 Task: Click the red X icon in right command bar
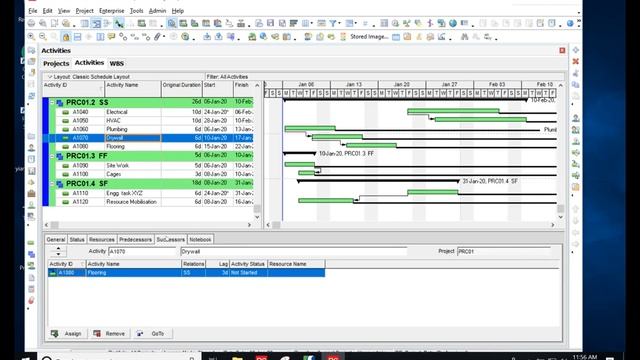coord(576,61)
